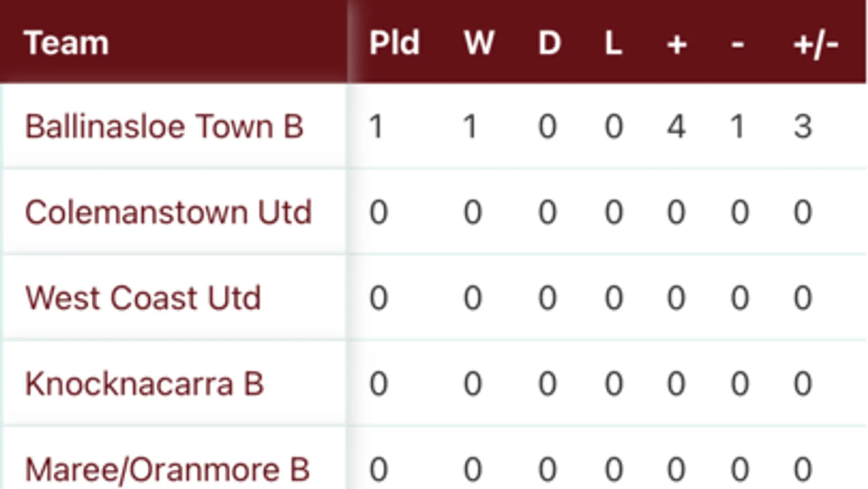
Task: Select West Coast Utd's +/- value
Action: [x=803, y=298]
